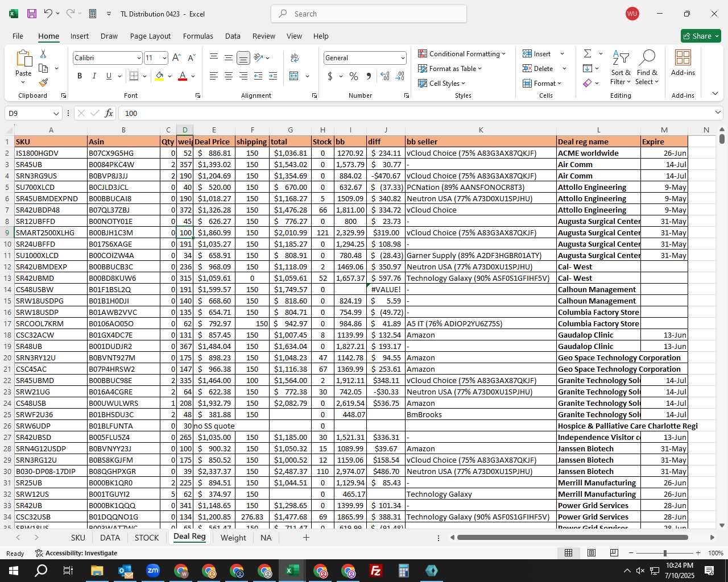
Task: Click Accessibility: Investigate in status bar
Action: tap(76, 553)
